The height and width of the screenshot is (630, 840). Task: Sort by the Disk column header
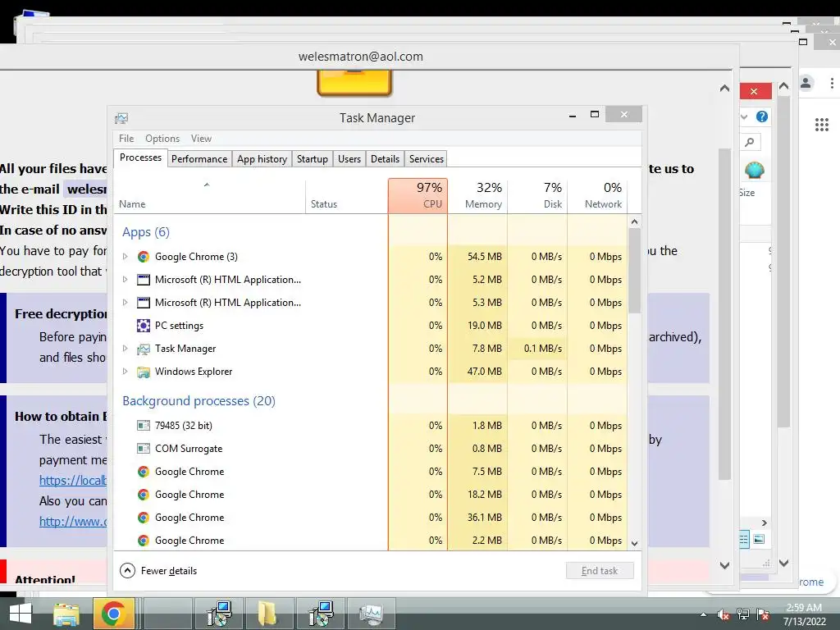point(538,195)
